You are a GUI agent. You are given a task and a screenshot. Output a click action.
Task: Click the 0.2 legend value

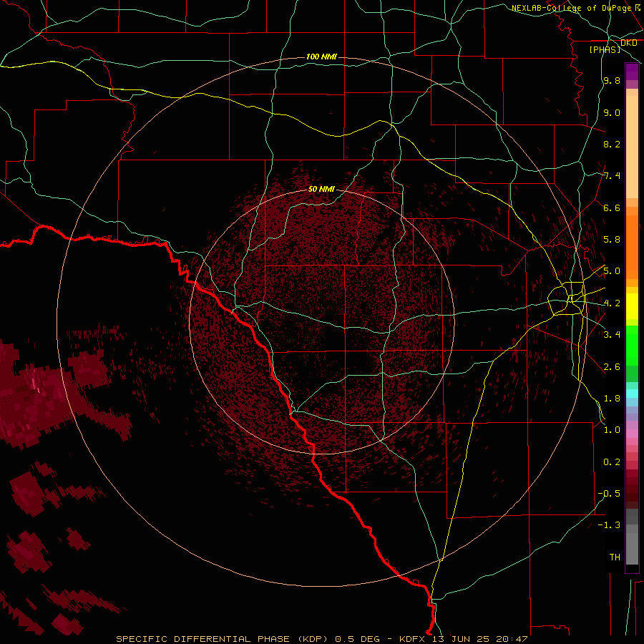(612, 462)
